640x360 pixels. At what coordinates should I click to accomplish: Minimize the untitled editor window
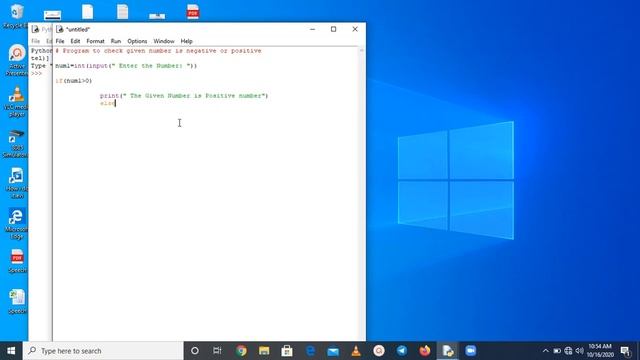click(x=313, y=29)
